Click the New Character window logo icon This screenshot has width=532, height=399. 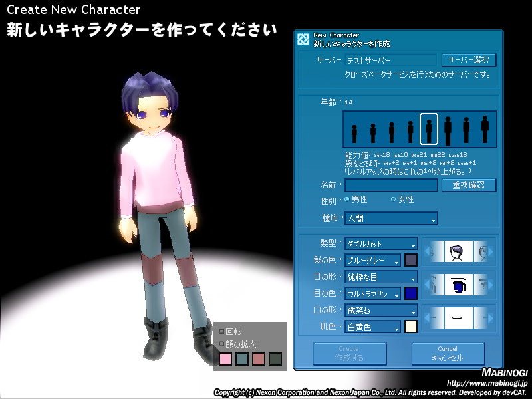point(303,39)
